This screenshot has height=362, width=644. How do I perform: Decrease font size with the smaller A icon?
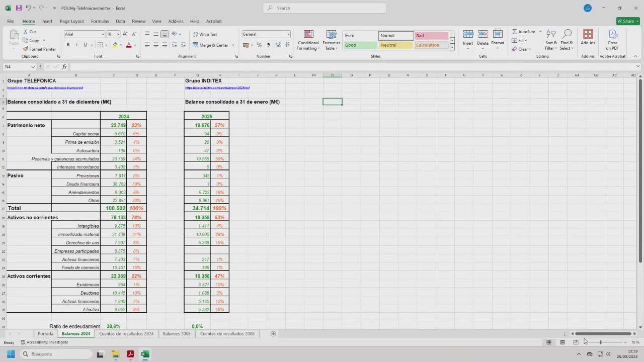tap(134, 34)
